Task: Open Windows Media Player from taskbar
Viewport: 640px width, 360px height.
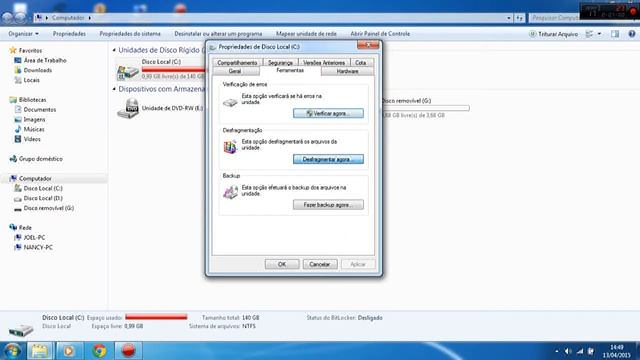Action: tap(69, 351)
